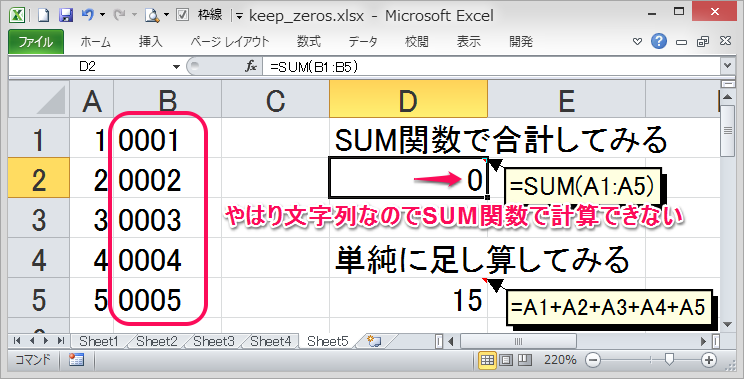Open the 表示 ribbon tab

coord(468,42)
